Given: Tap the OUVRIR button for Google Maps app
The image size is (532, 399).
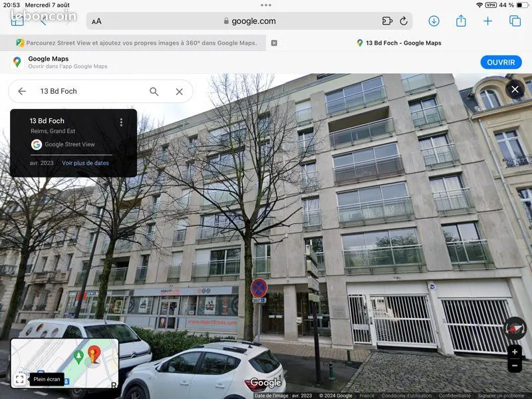Looking at the screenshot, I should click(x=501, y=63).
